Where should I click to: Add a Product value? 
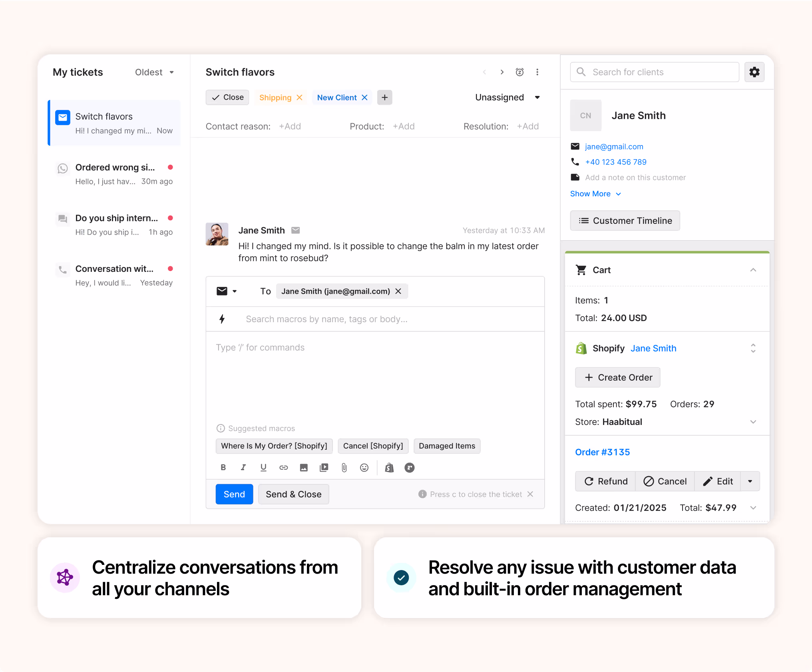click(x=404, y=126)
